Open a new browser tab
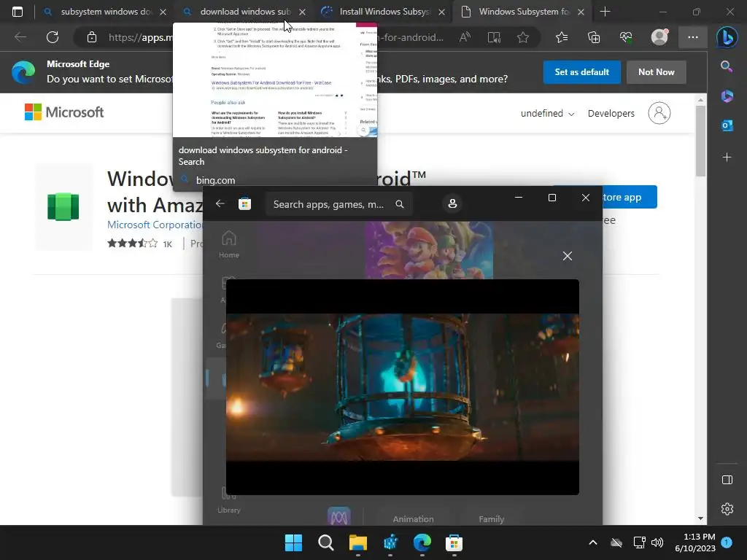The width and height of the screenshot is (747, 560). click(x=605, y=12)
